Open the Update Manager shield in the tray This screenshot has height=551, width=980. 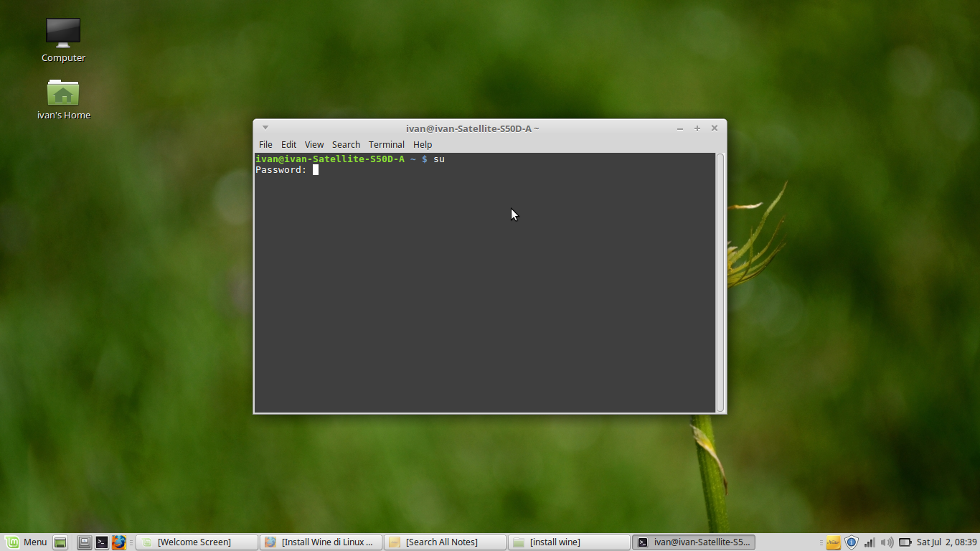[851, 542]
